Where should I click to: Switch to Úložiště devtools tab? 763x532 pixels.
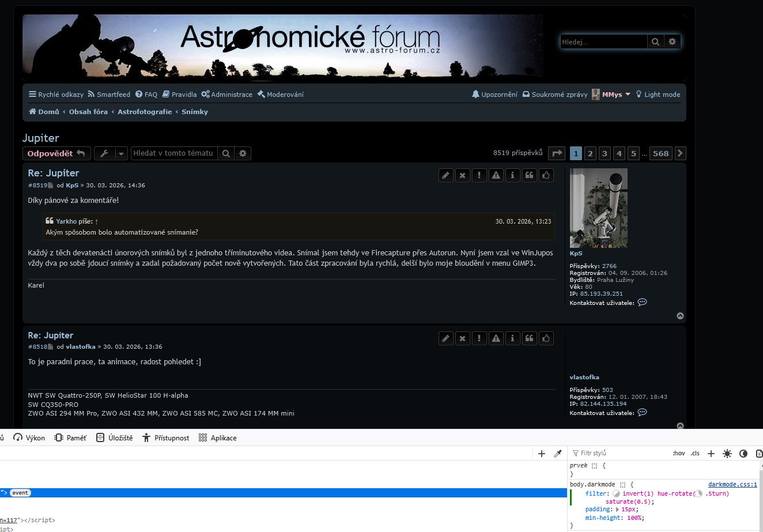(x=114, y=438)
